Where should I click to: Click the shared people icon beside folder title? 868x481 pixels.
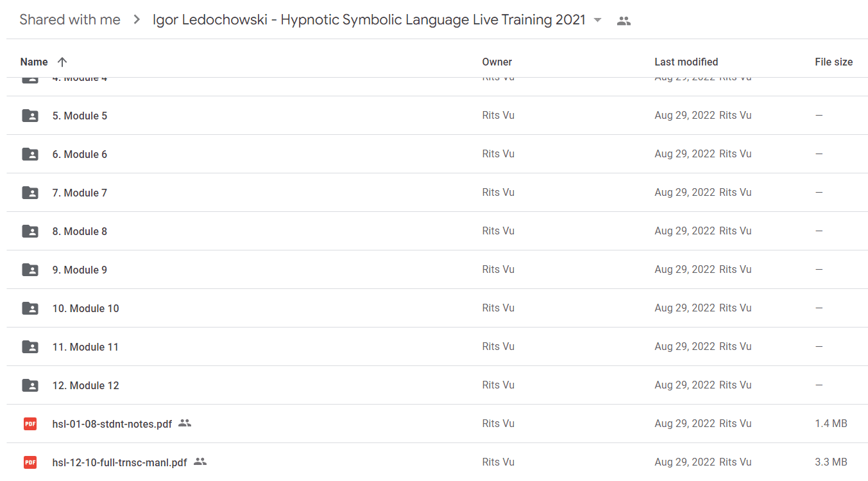click(624, 21)
